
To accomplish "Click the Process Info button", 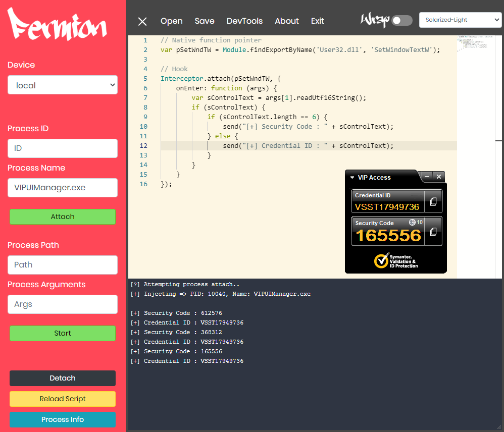I will [63, 419].
